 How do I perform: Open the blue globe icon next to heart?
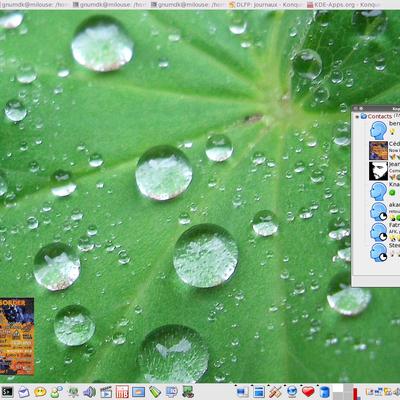(x=292, y=392)
